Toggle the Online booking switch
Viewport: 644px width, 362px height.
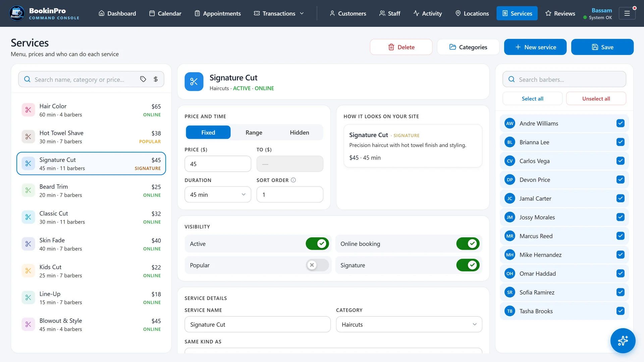(x=468, y=244)
